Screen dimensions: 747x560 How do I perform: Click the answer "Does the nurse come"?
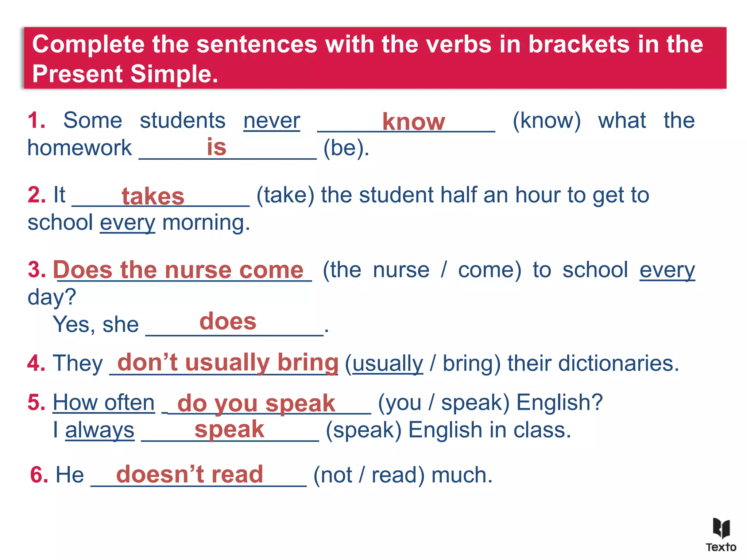pyautogui.click(x=179, y=270)
